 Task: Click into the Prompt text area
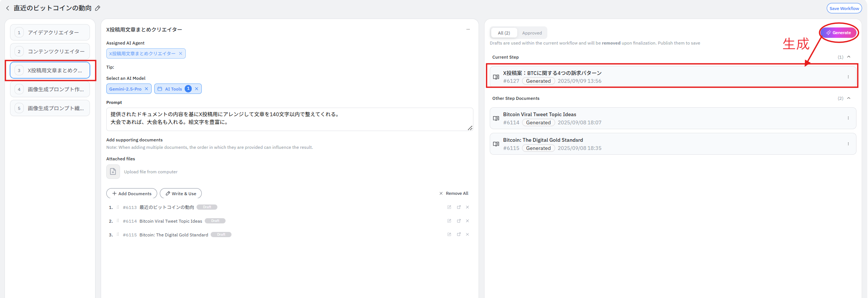[289, 119]
